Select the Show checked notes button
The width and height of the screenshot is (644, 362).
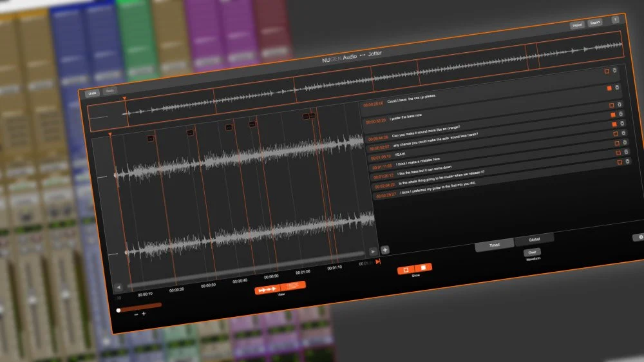(x=424, y=267)
